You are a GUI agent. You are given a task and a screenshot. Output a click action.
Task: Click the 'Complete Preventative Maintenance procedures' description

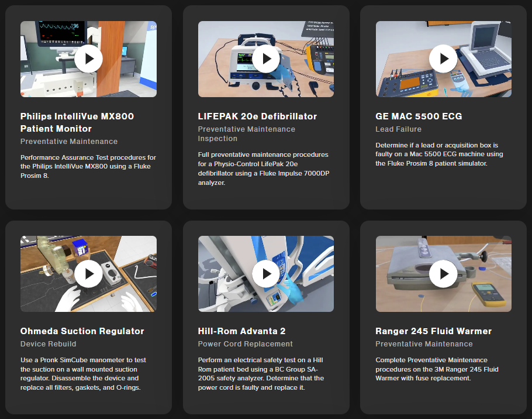pos(437,369)
